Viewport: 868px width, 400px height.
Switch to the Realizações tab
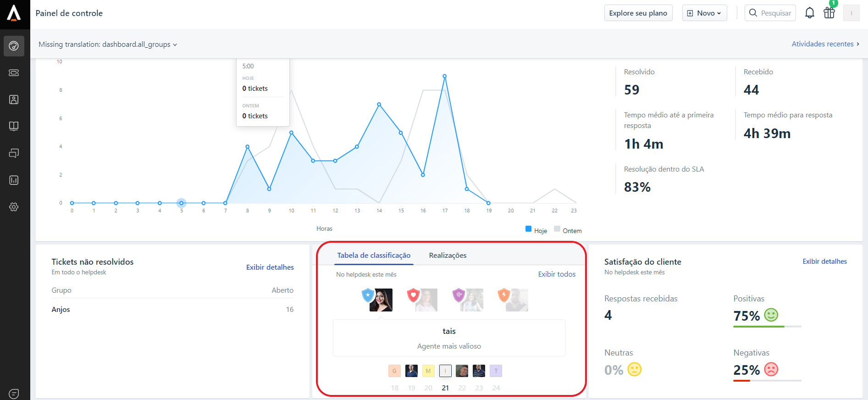[x=448, y=256]
